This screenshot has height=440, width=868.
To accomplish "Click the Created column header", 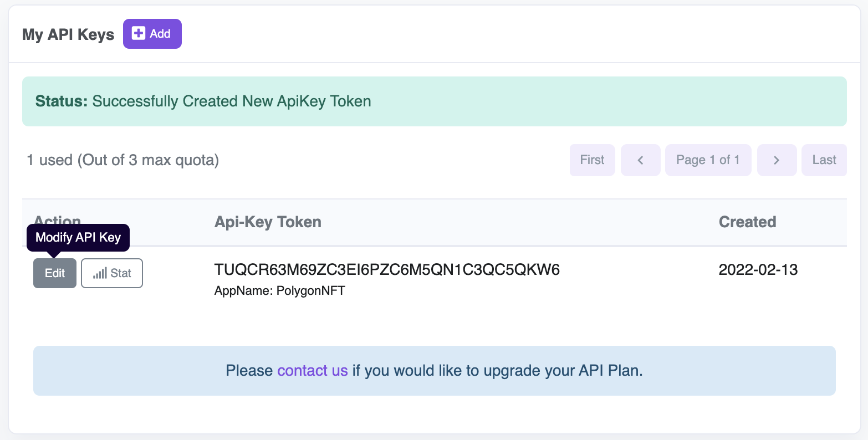I will tap(747, 222).
